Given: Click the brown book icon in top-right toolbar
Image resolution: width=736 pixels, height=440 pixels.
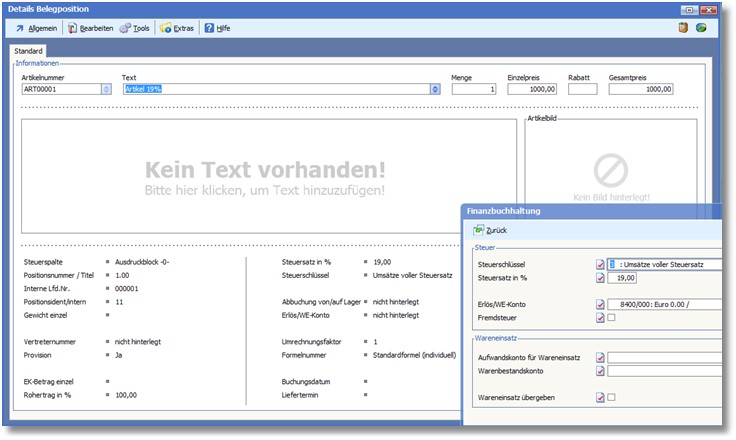Looking at the screenshot, I should pos(682,28).
